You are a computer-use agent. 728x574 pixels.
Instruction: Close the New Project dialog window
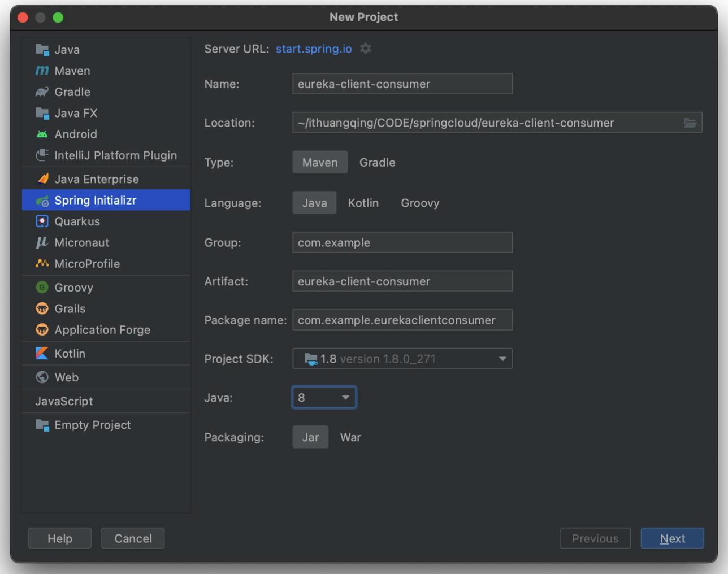(23, 18)
